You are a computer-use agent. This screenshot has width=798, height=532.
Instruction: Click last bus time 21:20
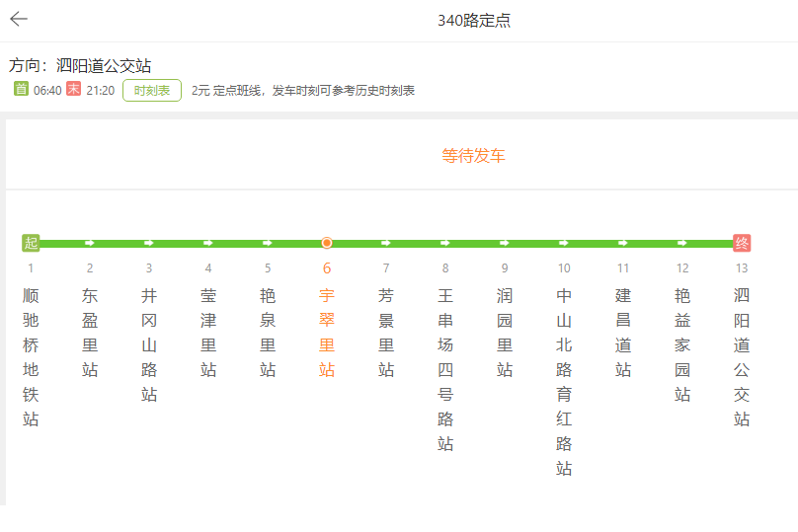101,91
